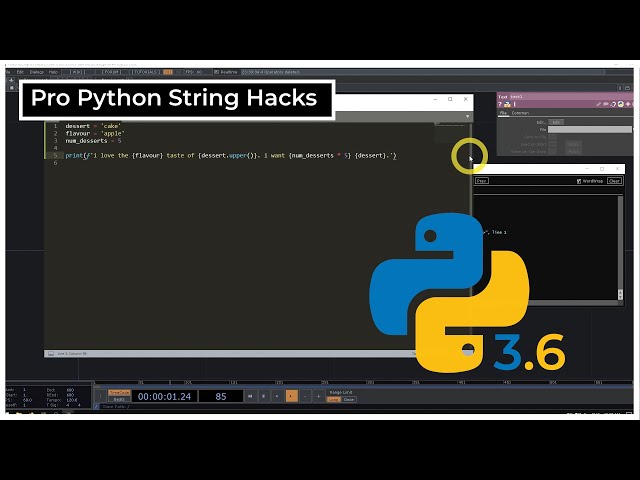Open the Help menu
640x480 pixels.
point(53,72)
